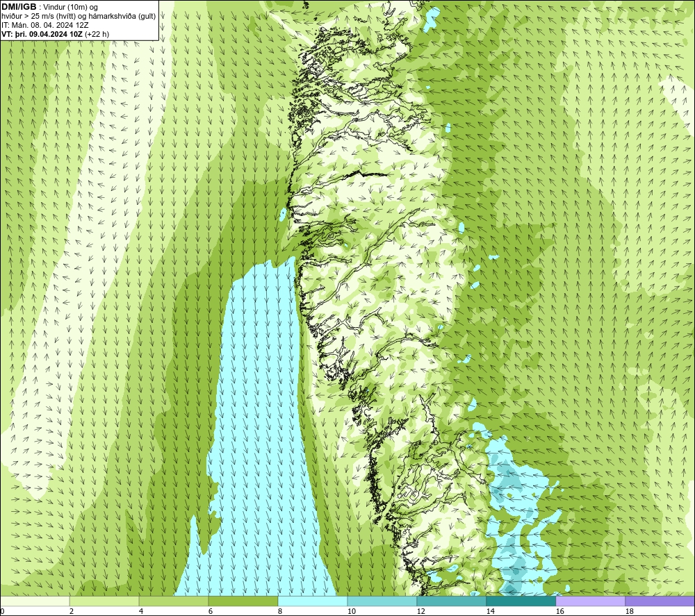This screenshot has height=616, width=695.
Task: Click the legend scale label '2'
Action: coord(72,612)
